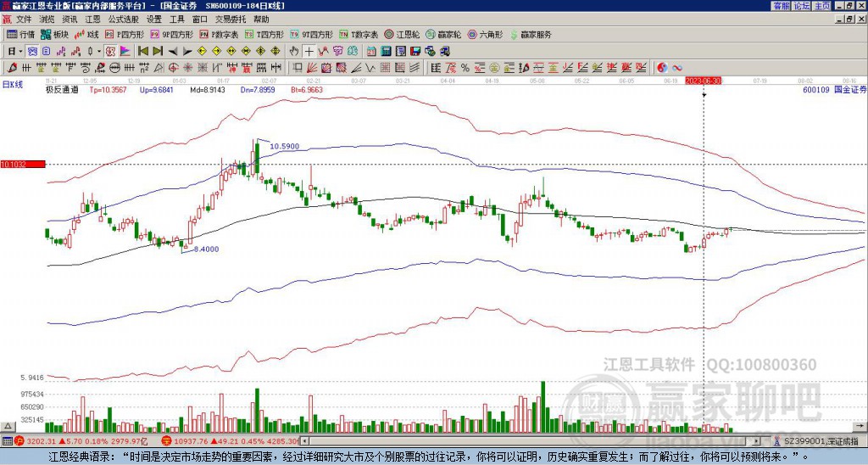Open the calculator icon
The height and width of the screenshot is (465, 868).
point(387,52)
